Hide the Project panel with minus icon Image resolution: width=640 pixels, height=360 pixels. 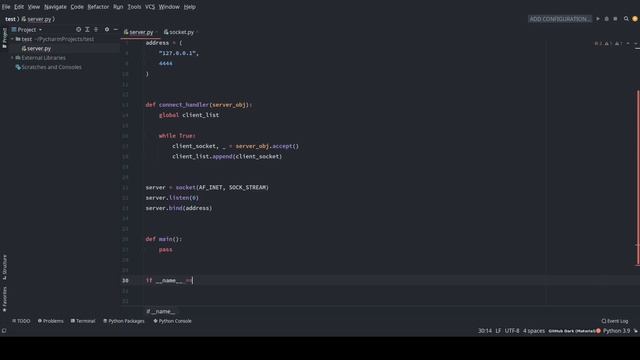[116, 29]
